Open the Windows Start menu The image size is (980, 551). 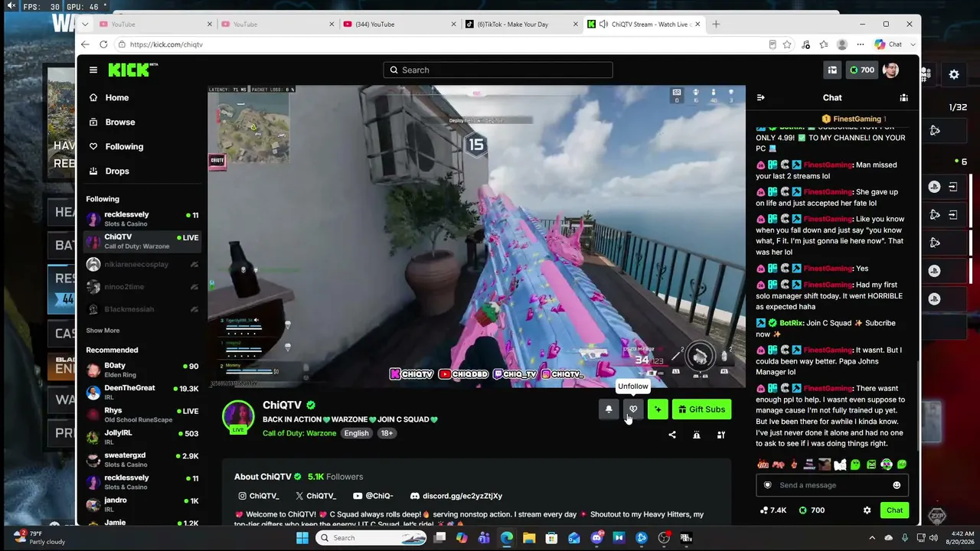[302, 538]
